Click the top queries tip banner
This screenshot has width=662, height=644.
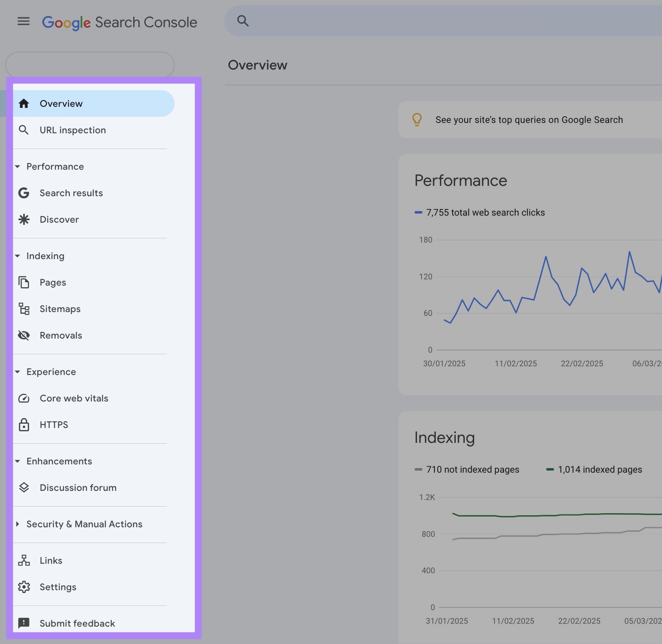point(529,120)
